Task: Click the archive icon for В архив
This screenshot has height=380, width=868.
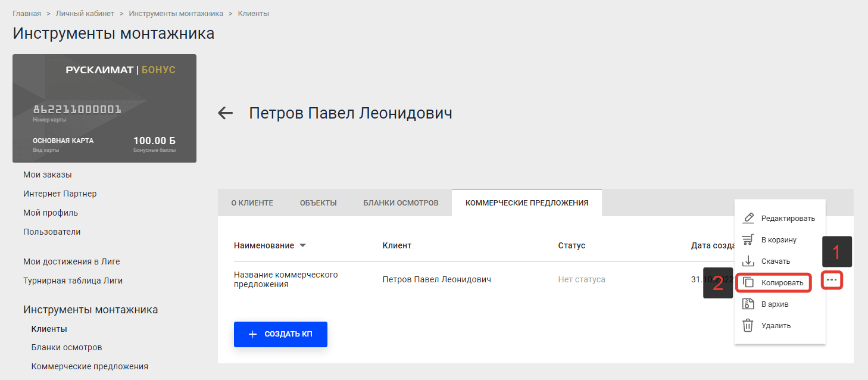Action: click(x=748, y=304)
